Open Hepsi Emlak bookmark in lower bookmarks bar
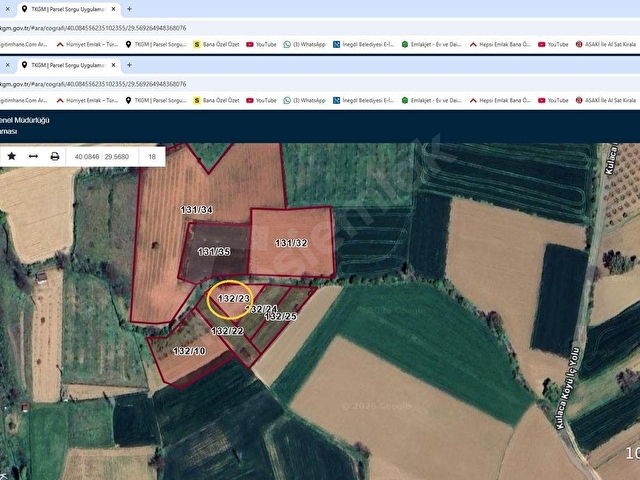Viewport: 640px width, 480px height. tap(500, 100)
